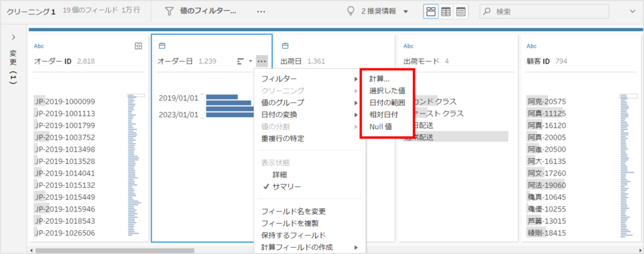644x254 pixels.
Task: Open オーダー日 more options ellipsis button
Action: (262, 62)
